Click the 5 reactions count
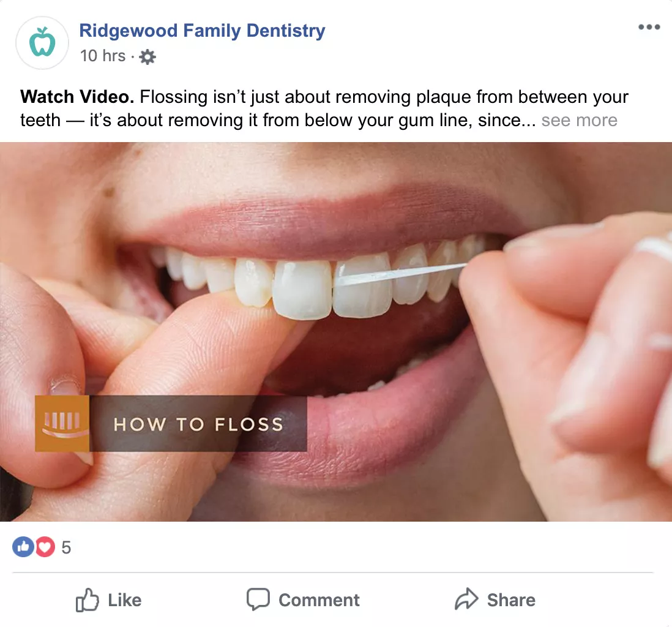672x627 pixels. pyautogui.click(x=66, y=547)
